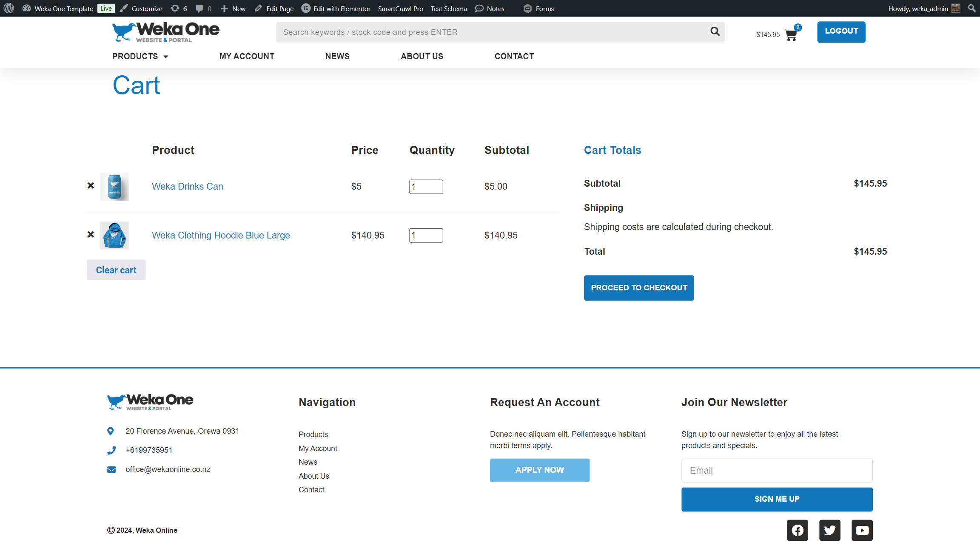Click Edit Page in admin bar
This screenshot has height=551, width=980.
pos(274,9)
